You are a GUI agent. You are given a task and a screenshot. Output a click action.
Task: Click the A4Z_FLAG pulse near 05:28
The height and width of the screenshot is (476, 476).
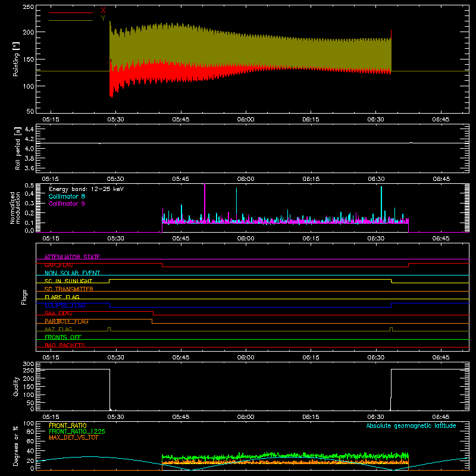[109, 330]
